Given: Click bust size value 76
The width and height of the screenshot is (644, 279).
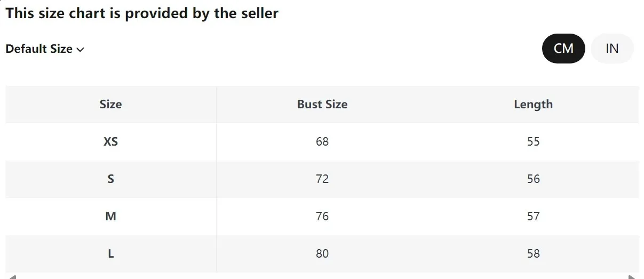Looking at the screenshot, I should pyautogui.click(x=322, y=217).
